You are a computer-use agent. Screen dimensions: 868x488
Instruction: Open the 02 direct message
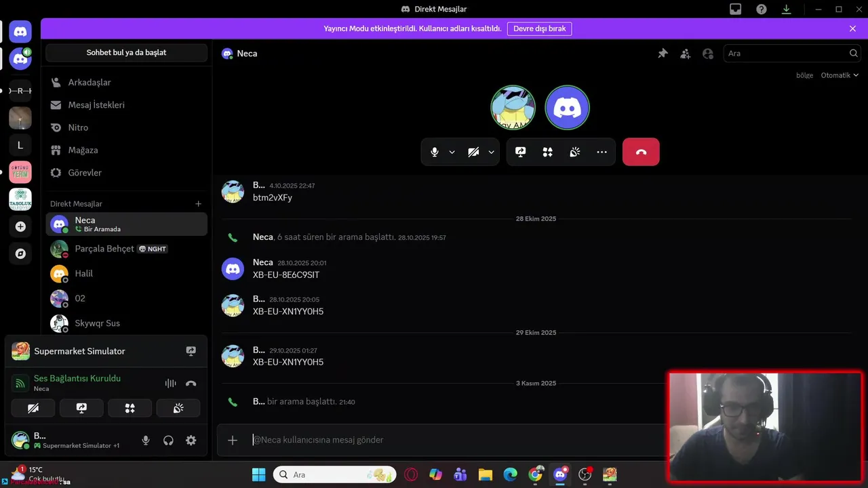pyautogui.click(x=126, y=298)
